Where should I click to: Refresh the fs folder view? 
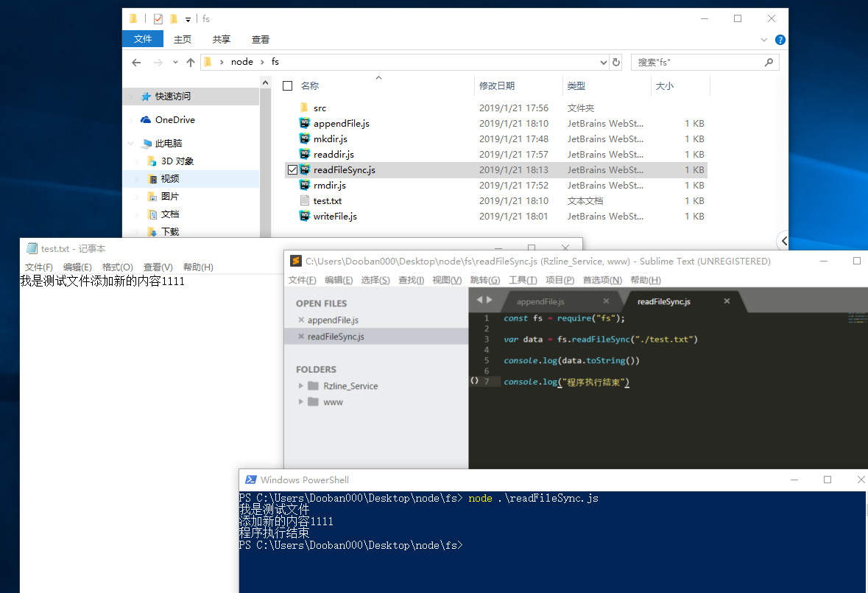[616, 62]
